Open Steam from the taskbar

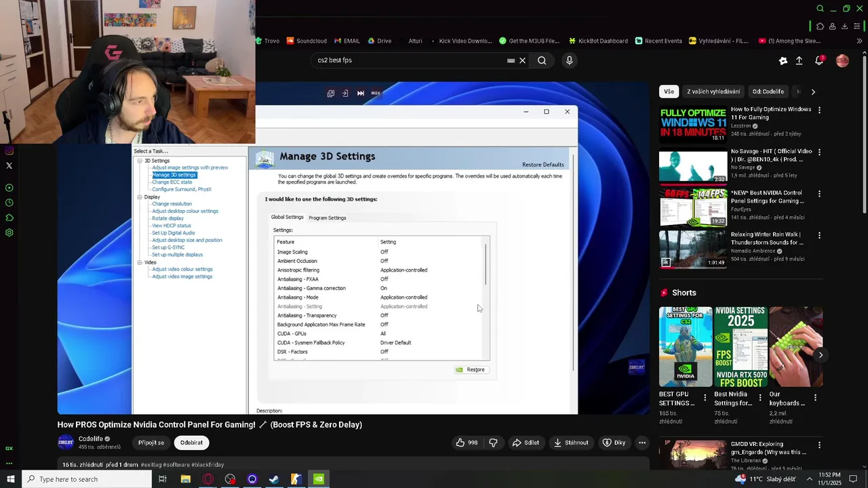[274, 479]
